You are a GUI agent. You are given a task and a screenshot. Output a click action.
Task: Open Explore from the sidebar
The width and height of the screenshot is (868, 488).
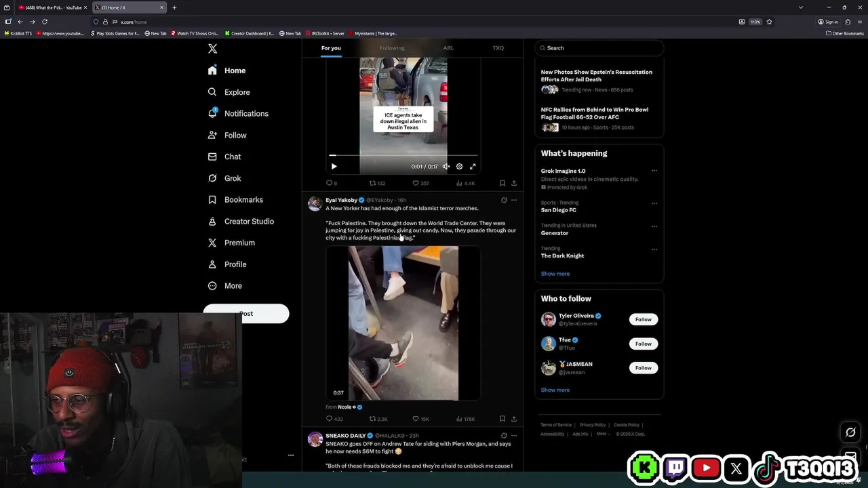(229, 92)
